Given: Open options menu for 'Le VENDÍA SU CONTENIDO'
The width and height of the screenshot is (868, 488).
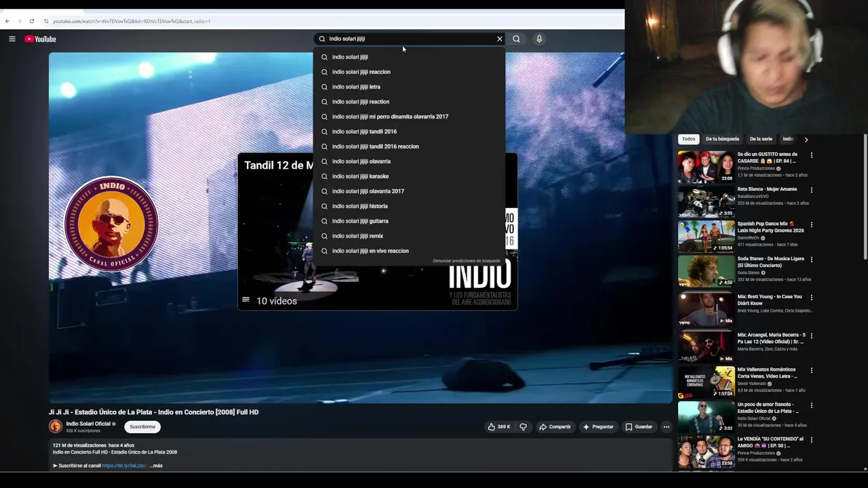Looking at the screenshot, I should tap(811, 440).
